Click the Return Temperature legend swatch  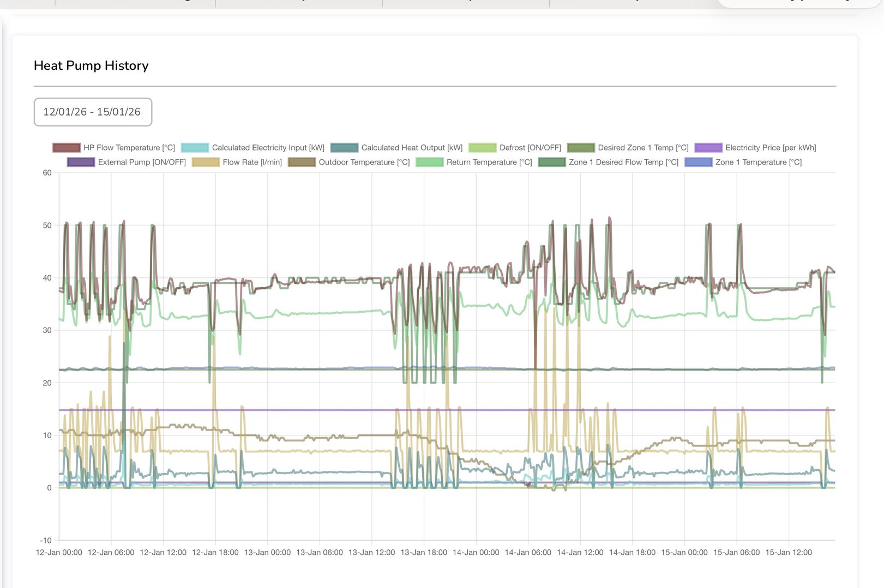[x=429, y=162]
